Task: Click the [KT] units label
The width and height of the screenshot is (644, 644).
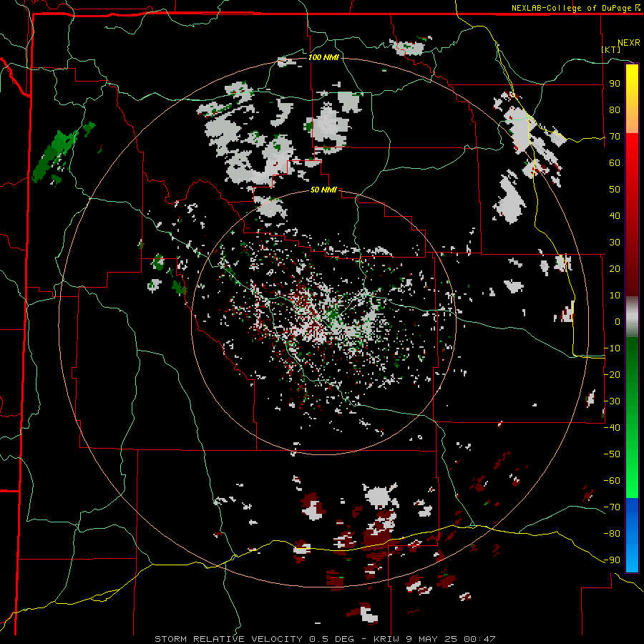Action: [x=611, y=49]
